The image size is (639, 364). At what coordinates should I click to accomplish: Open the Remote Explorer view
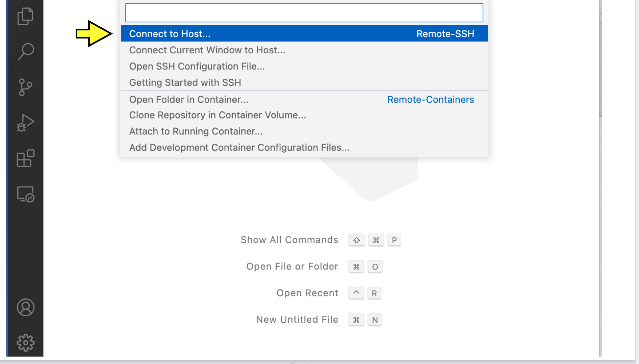pyautogui.click(x=25, y=194)
